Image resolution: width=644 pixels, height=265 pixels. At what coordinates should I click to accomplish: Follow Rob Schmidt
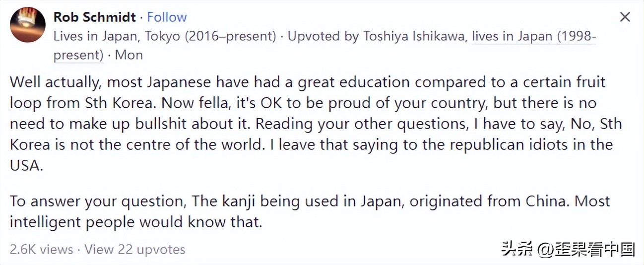coord(167,17)
